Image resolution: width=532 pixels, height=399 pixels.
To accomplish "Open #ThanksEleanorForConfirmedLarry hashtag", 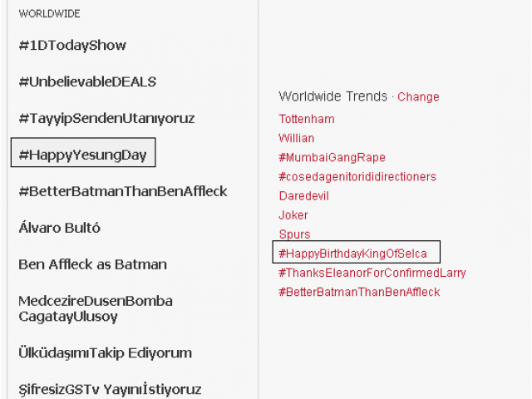I will pyautogui.click(x=372, y=273).
